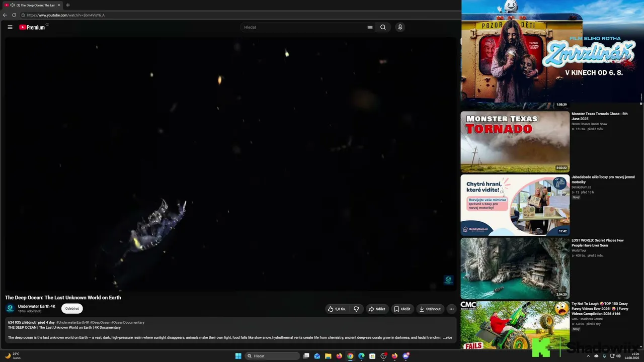Open Microsoft Store from the taskbar
Image resolution: width=644 pixels, height=362 pixels.
click(372, 356)
